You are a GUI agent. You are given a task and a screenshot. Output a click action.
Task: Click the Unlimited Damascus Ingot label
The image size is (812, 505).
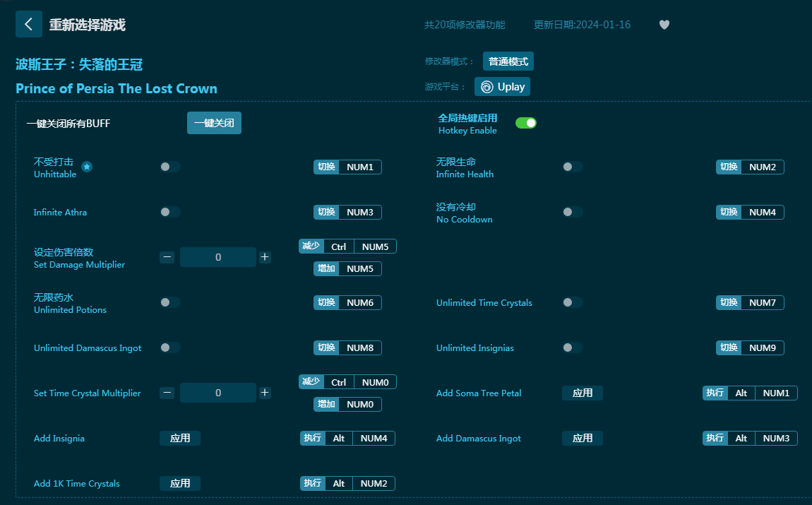(88, 347)
